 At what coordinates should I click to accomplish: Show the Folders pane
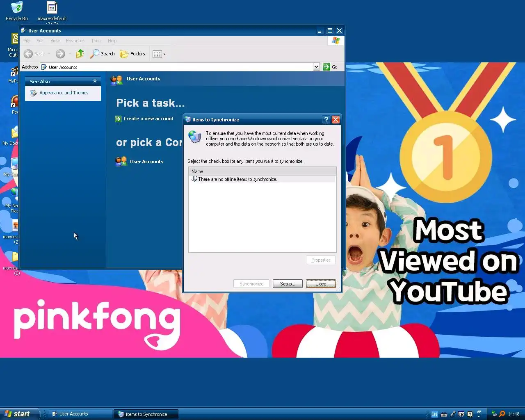click(132, 54)
